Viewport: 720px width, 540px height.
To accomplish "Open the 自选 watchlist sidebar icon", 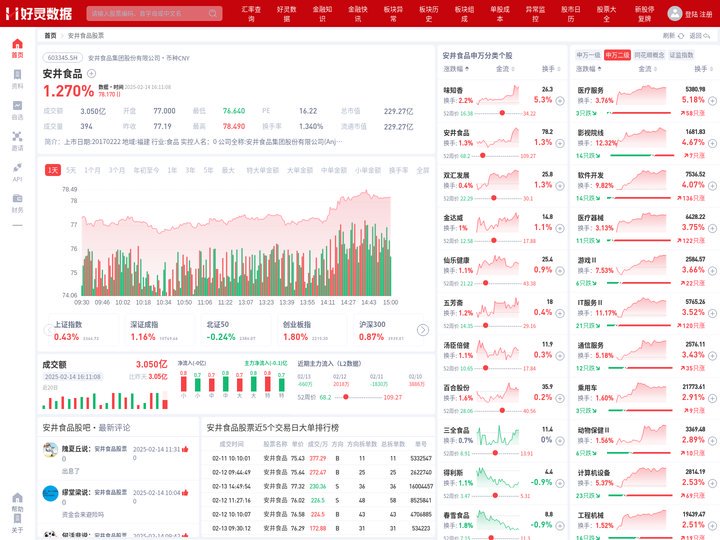I will [x=17, y=106].
